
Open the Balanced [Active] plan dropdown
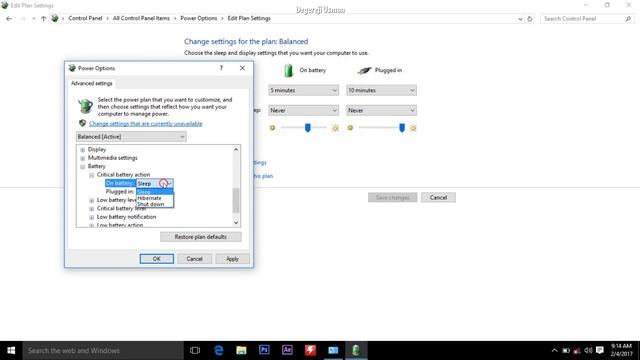pos(131,136)
